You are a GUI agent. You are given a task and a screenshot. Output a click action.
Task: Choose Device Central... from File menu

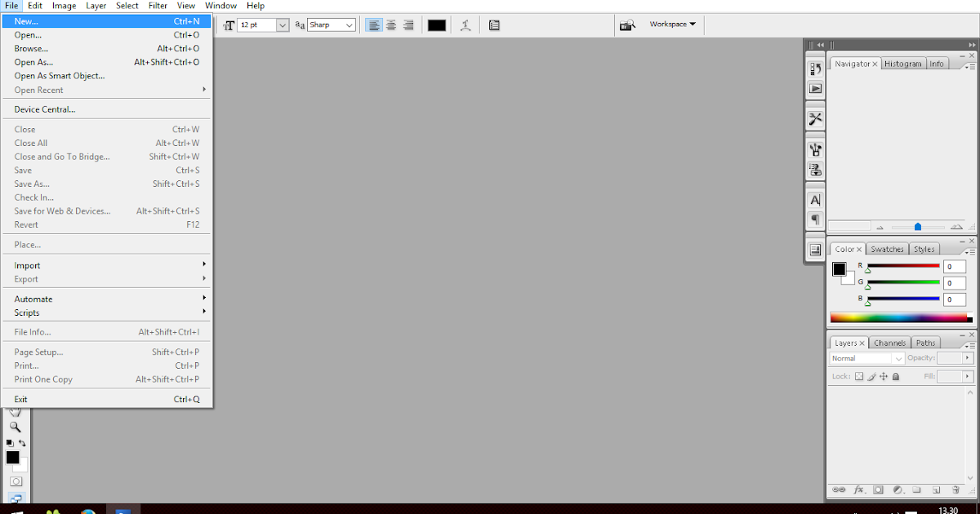point(106,109)
